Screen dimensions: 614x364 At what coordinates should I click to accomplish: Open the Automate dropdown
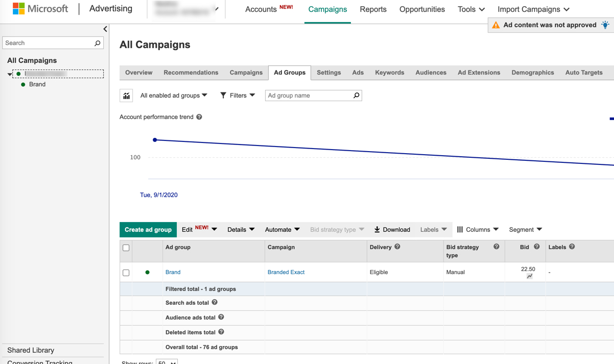click(282, 230)
